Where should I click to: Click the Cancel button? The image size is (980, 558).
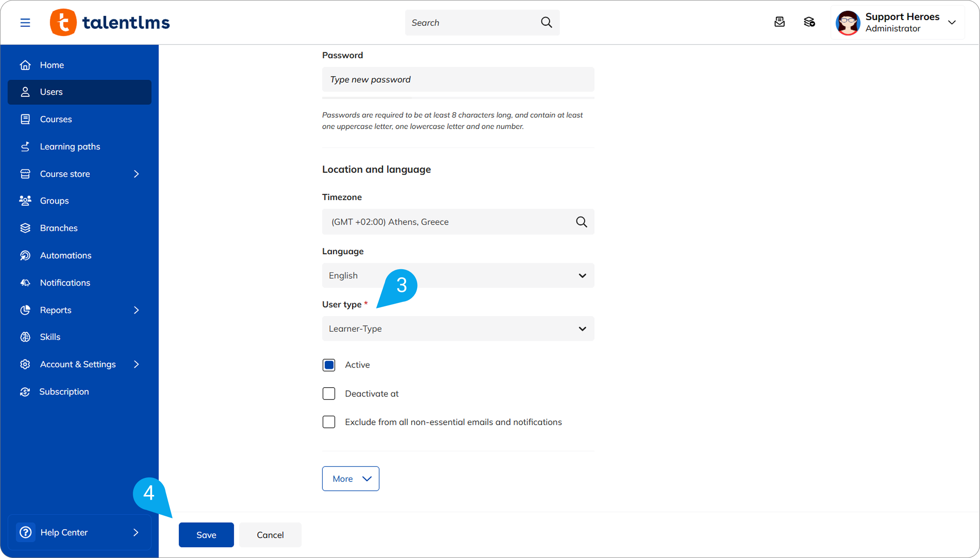click(270, 535)
